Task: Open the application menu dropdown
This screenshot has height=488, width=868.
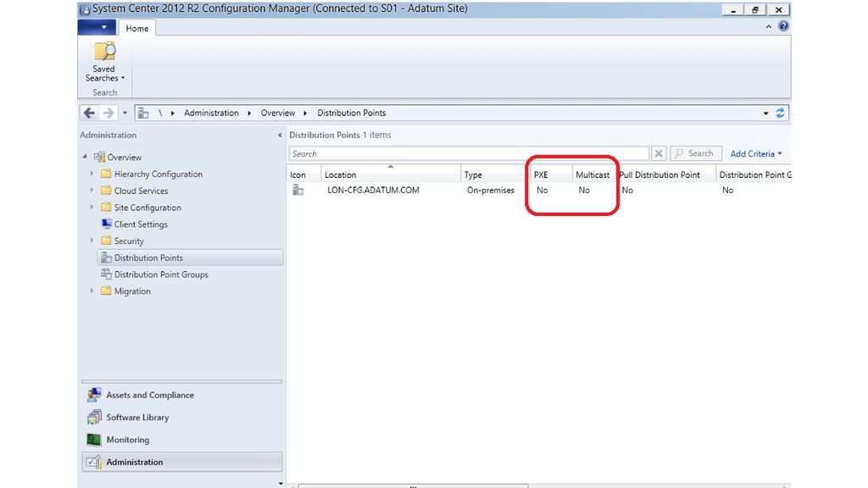Action: (97, 27)
